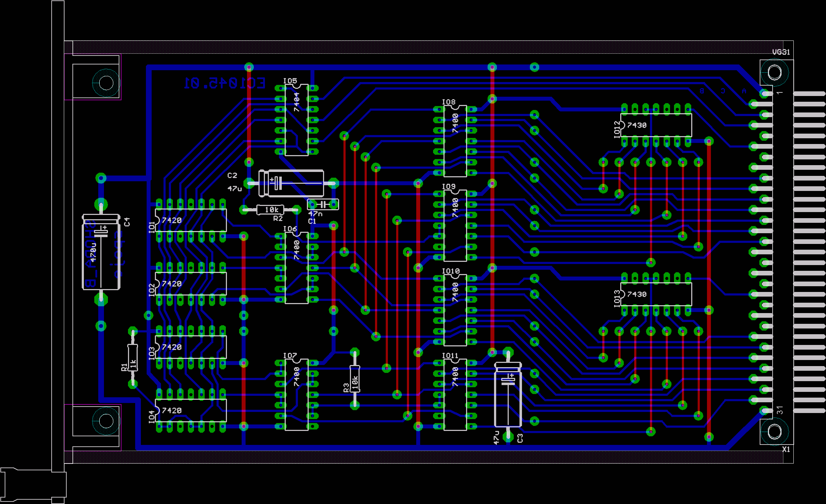Select the C3 47u capacitor
Screen dimensions: 826x504
click(508, 394)
